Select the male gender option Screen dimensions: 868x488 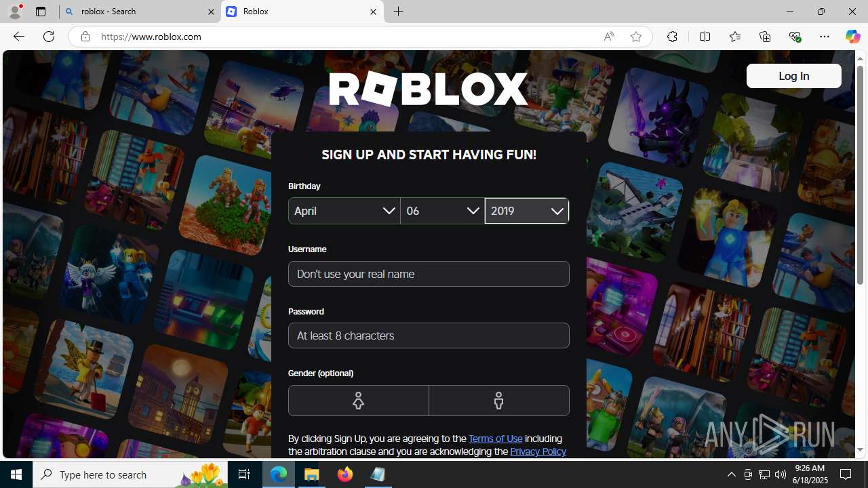499,401
